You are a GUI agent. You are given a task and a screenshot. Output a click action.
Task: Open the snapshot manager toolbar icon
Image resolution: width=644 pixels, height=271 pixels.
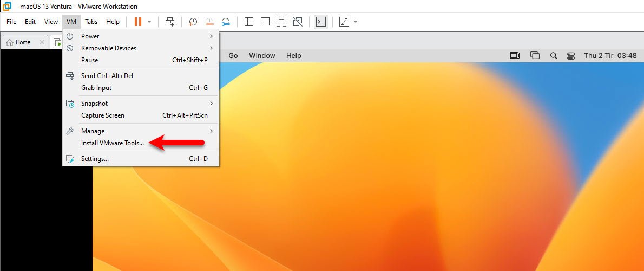pyautogui.click(x=226, y=22)
